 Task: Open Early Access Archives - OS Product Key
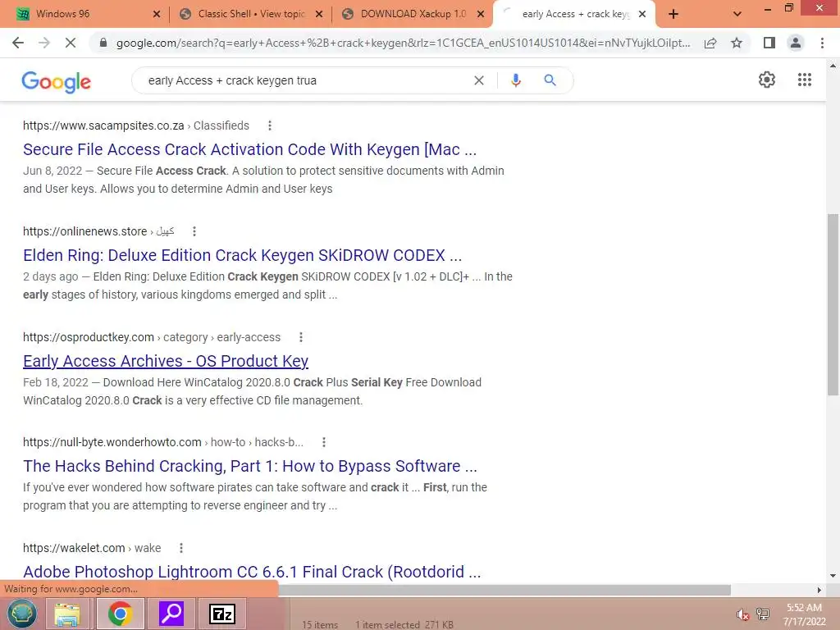click(x=166, y=361)
